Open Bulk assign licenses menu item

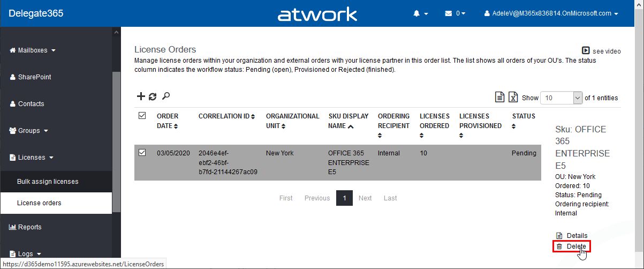[x=48, y=182]
